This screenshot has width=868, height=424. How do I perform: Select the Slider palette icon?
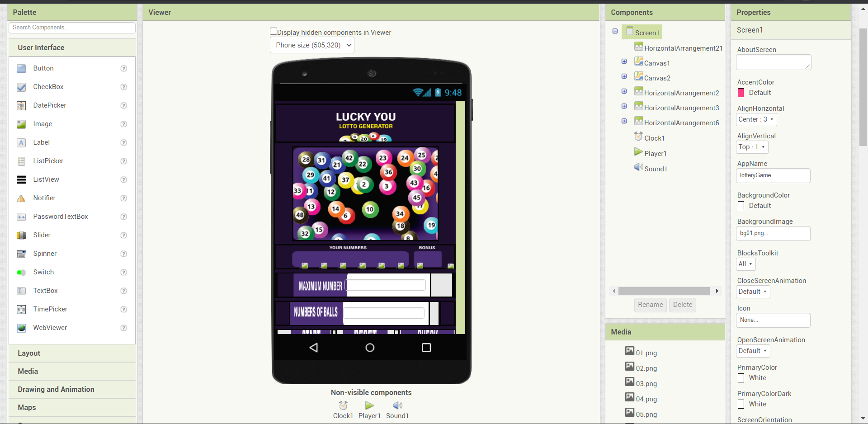(x=21, y=236)
